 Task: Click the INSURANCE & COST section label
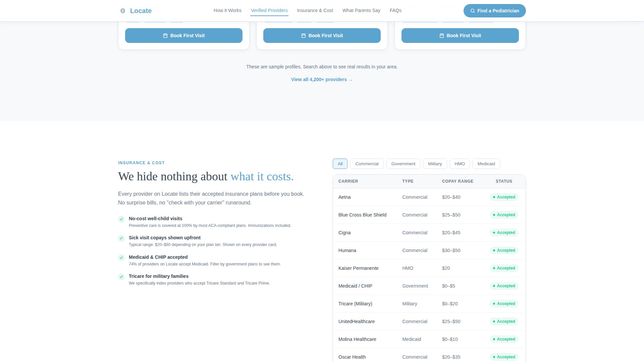click(141, 163)
